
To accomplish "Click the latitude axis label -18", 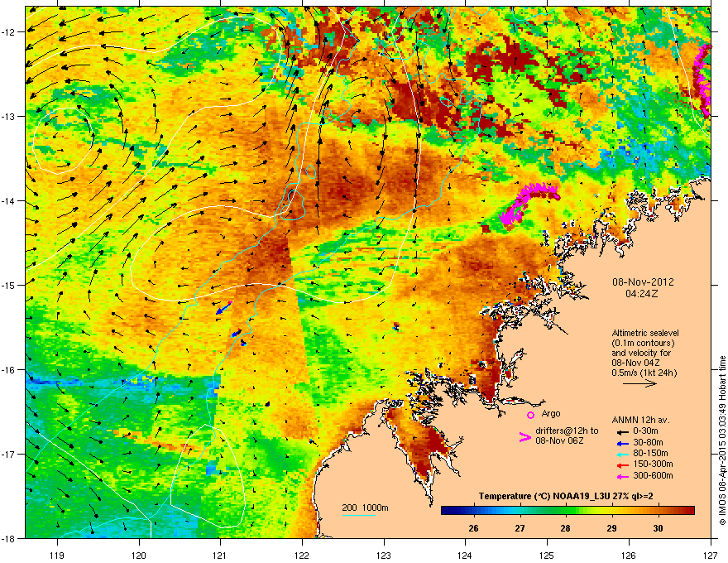I will [8, 538].
